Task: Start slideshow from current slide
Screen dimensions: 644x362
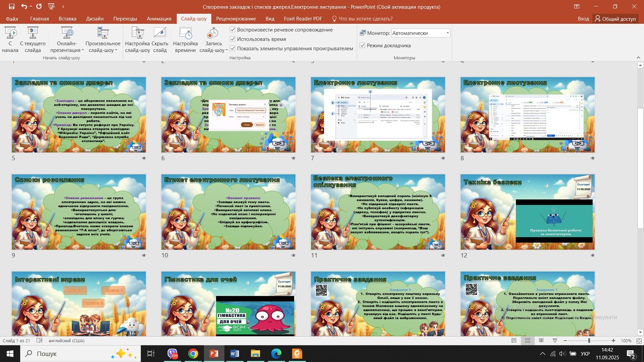Action: [x=33, y=33]
